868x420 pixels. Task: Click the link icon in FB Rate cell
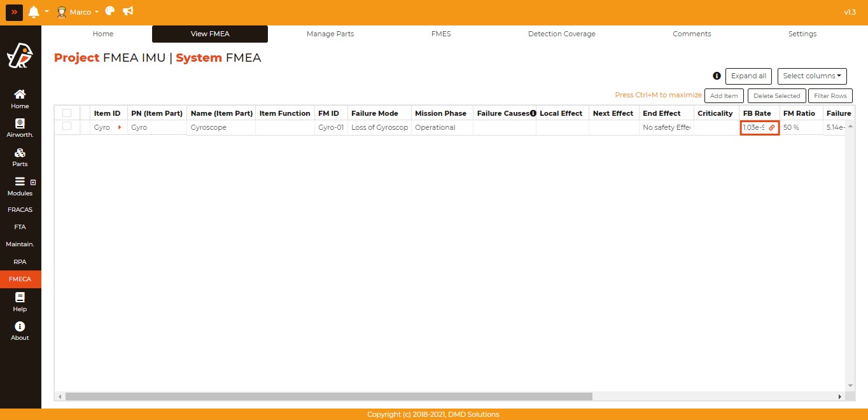[x=772, y=128]
